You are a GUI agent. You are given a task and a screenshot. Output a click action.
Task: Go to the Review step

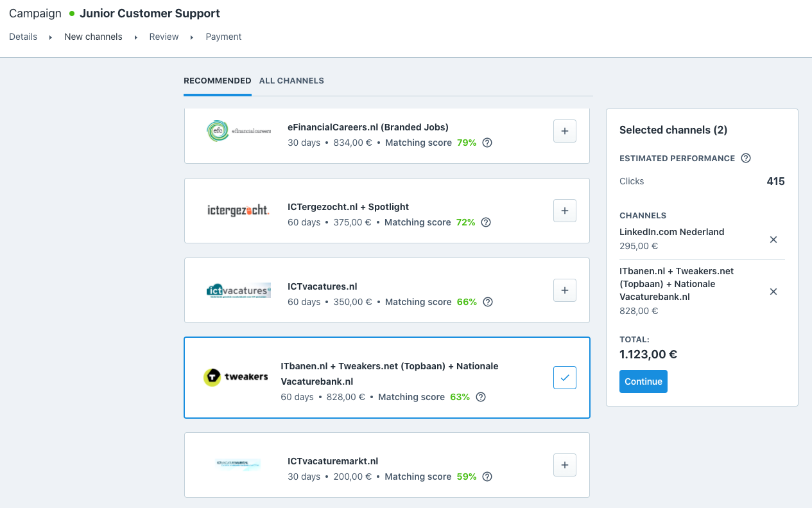[164, 37]
